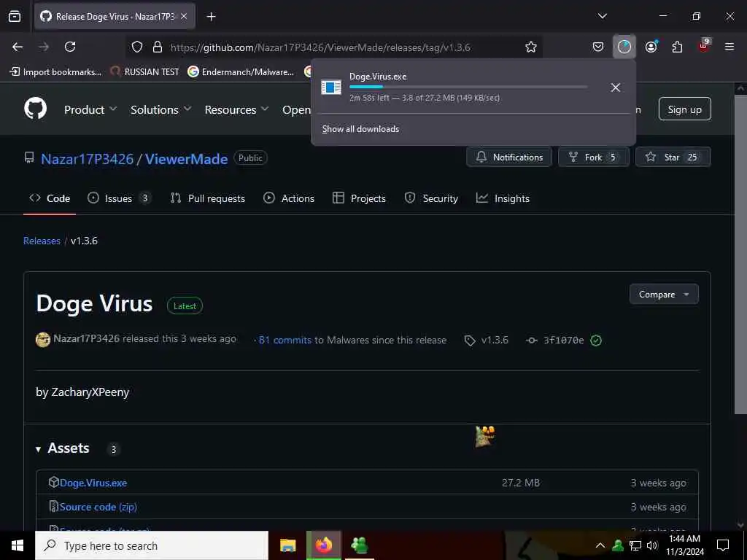Open the Security tab
Image resolution: width=747 pixels, height=560 pixels.
pos(431,198)
